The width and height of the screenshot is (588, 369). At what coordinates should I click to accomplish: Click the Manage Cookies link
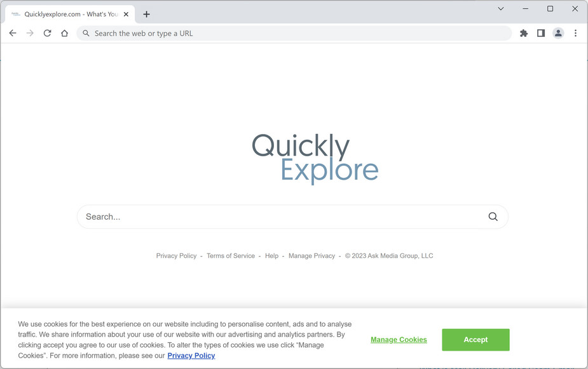click(399, 340)
